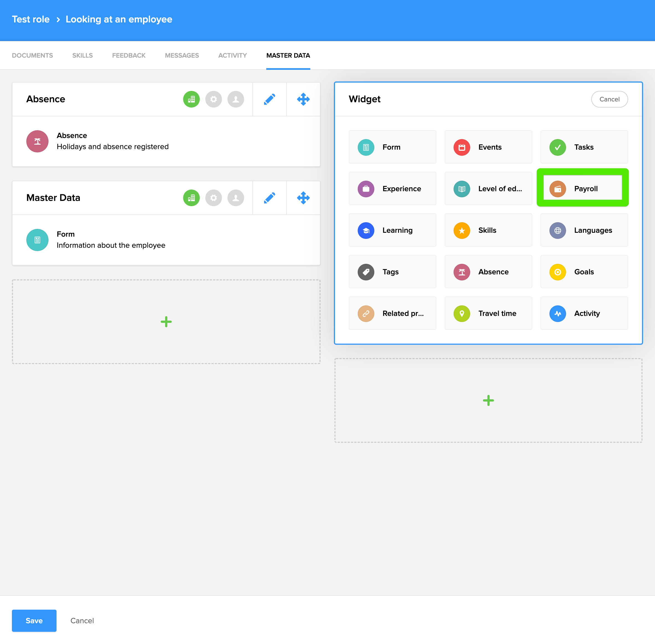Open the Feedback tab
Viewport: 655px width, 644px height.
(129, 55)
